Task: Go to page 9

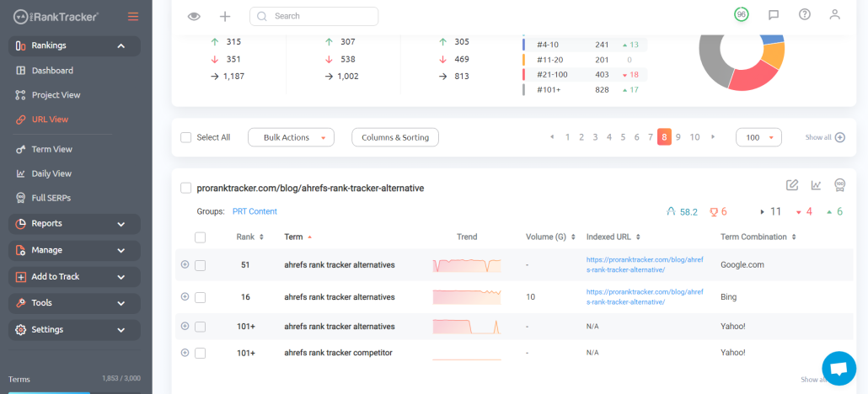Action: [678, 137]
